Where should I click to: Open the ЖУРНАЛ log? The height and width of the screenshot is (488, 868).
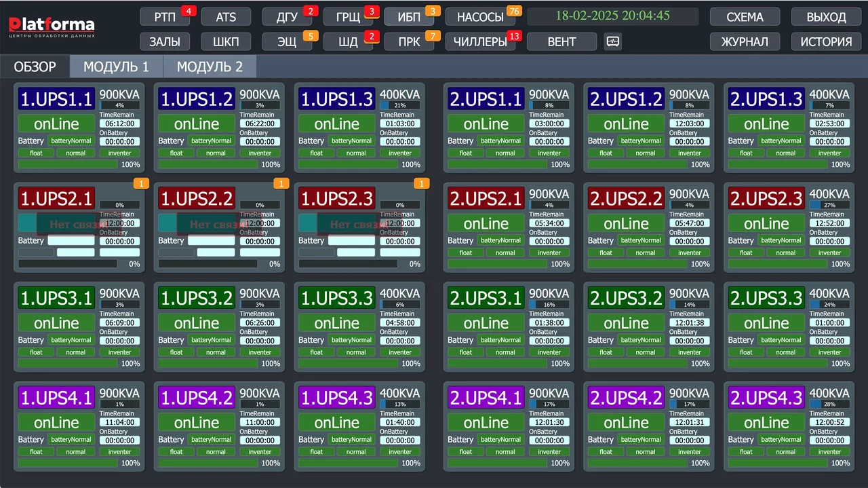(745, 41)
